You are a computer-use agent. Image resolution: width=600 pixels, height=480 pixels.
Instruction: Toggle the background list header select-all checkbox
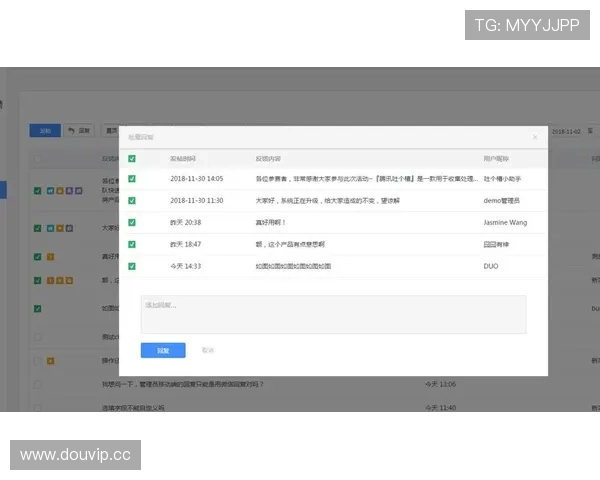38,159
